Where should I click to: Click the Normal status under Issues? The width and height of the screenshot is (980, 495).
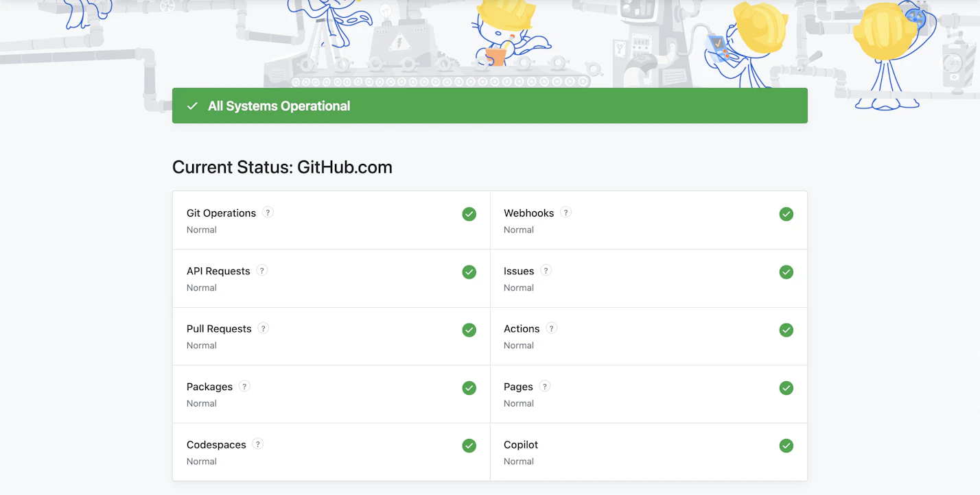tap(519, 288)
